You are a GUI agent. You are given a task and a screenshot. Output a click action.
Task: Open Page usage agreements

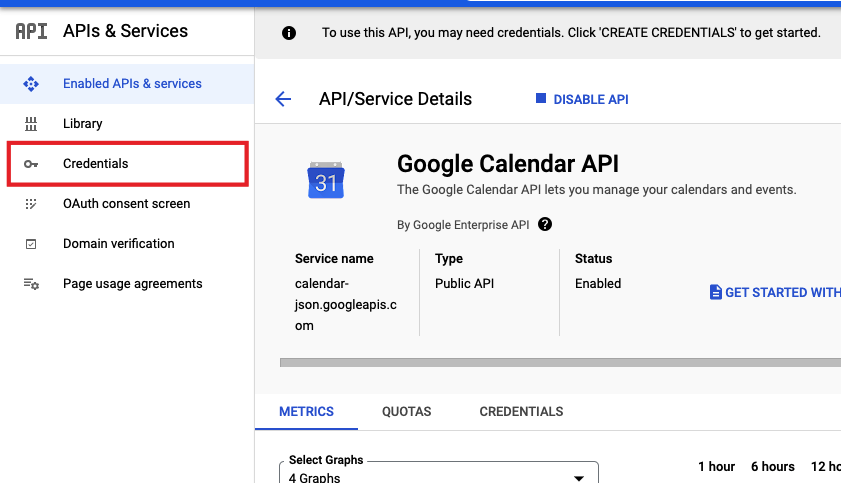click(127, 284)
